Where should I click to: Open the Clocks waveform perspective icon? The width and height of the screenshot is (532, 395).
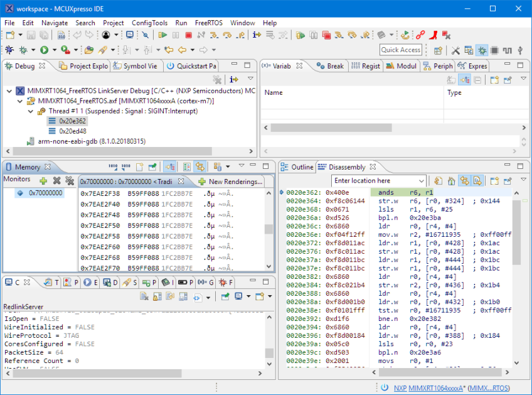pos(508,51)
